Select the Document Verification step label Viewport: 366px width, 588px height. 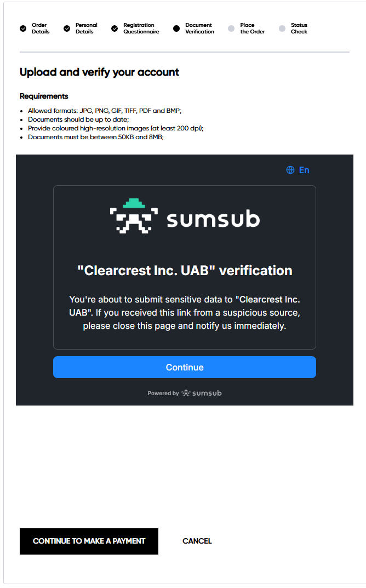coord(199,28)
